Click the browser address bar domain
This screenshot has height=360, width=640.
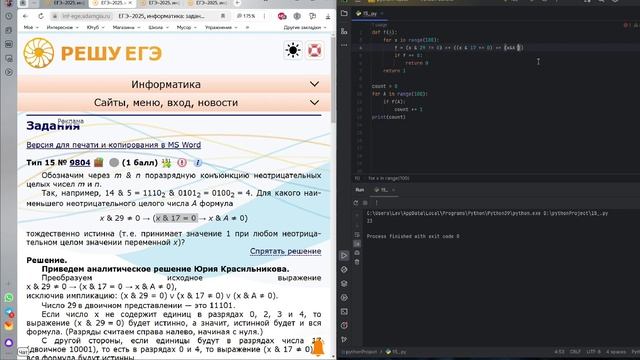(x=87, y=16)
